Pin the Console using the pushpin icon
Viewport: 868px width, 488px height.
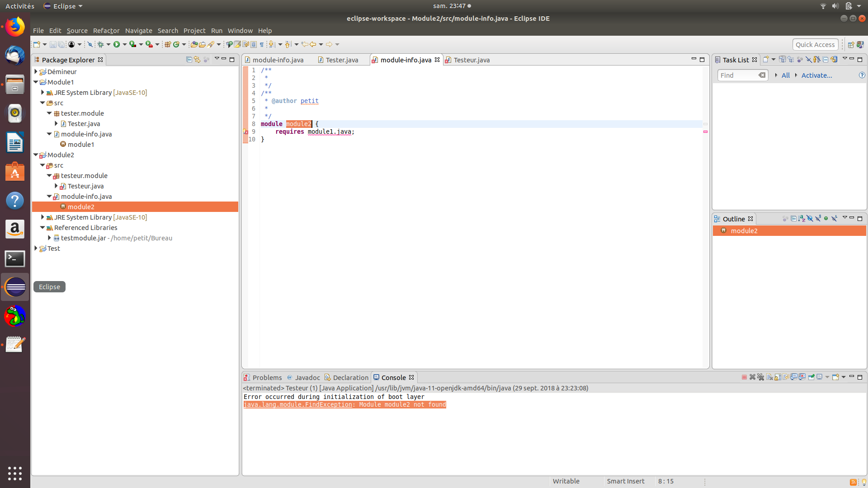[x=811, y=377]
